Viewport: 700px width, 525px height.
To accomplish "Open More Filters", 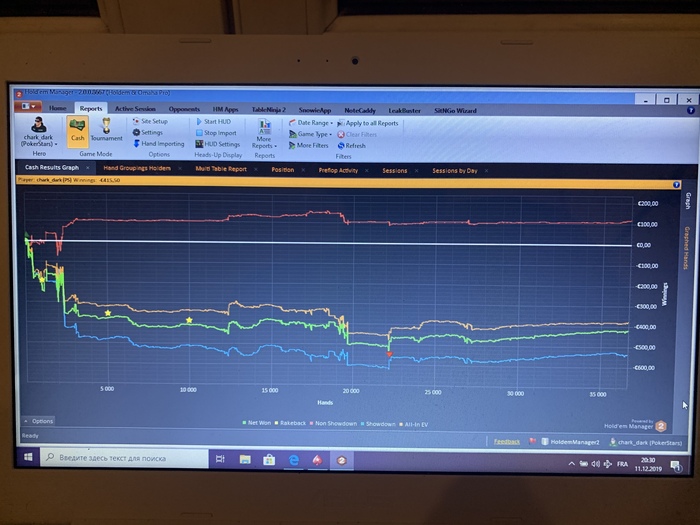I will (308, 146).
